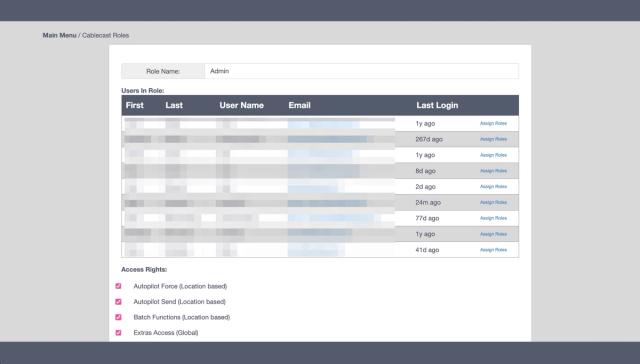640x364 pixels.
Task: Sort users by the Last column header
Action: (x=174, y=105)
